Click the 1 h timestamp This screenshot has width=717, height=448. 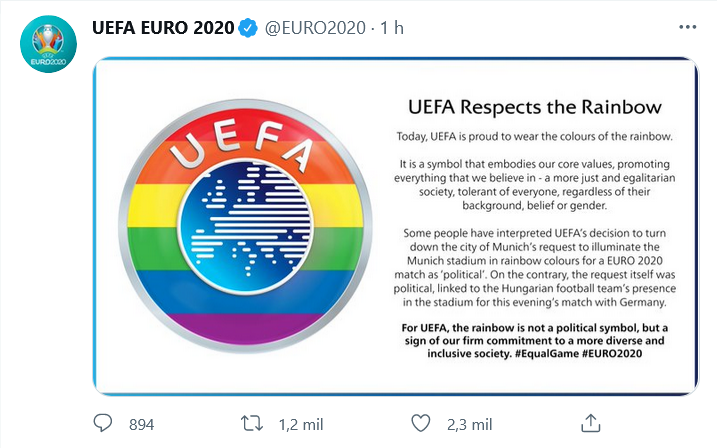click(x=392, y=28)
